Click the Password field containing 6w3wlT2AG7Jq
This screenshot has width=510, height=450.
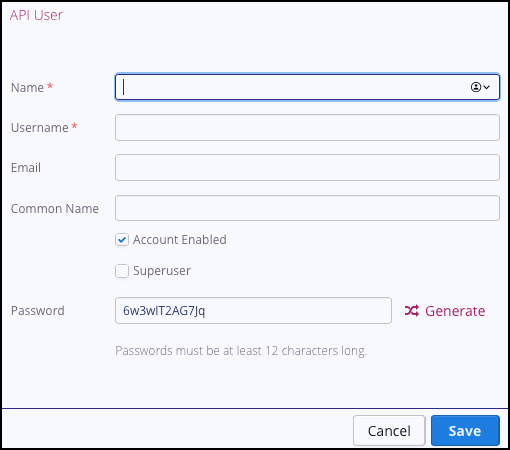pyautogui.click(x=253, y=310)
